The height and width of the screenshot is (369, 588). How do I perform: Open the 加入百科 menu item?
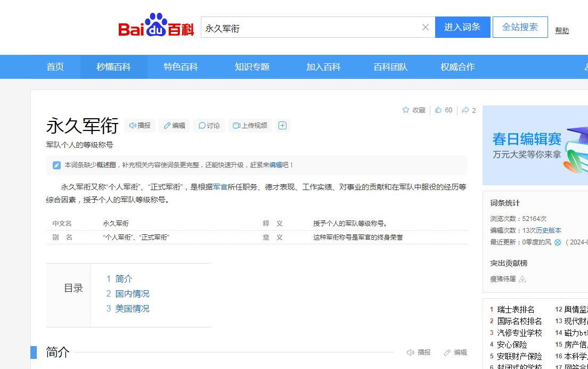tap(323, 67)
